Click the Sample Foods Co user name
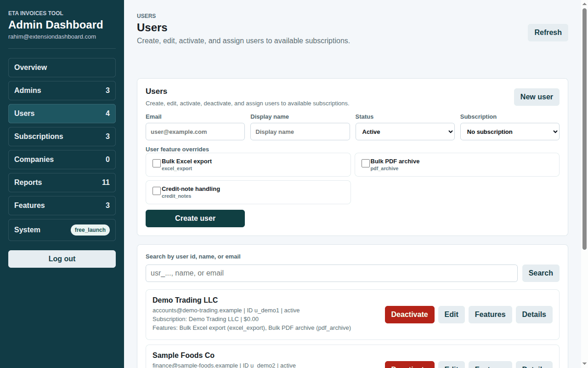This screenshot has width=588, height=368. tap(183, 356)
